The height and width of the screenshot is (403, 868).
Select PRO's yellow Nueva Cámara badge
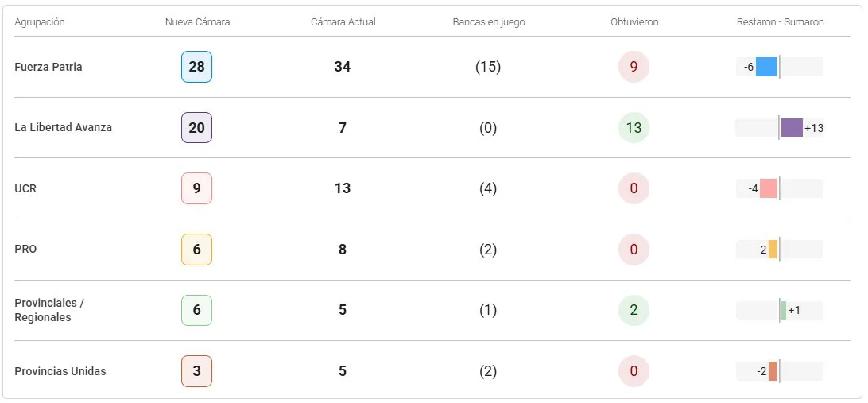tap(196, 250)
